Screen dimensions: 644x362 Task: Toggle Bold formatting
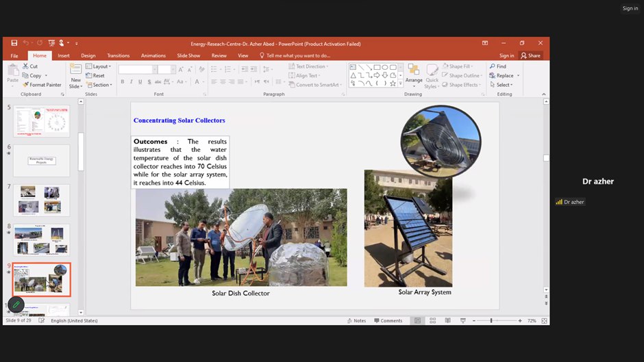click(x=123, y=81)
